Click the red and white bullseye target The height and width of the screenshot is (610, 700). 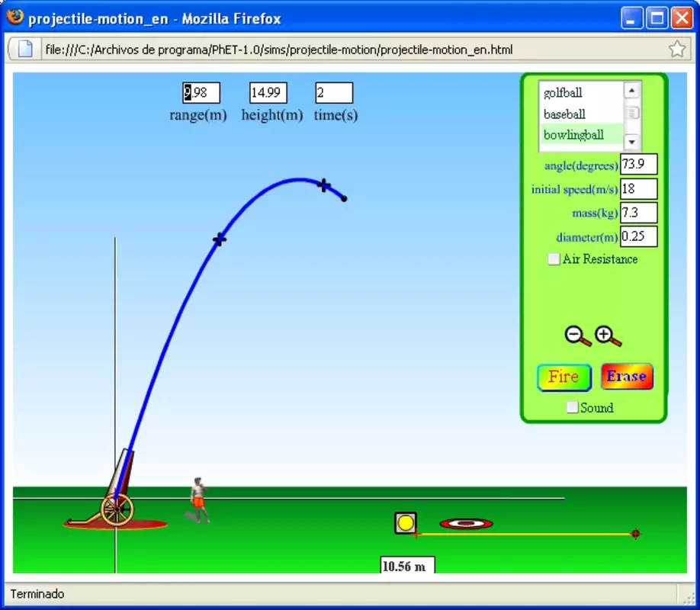[x=466, y=523]
